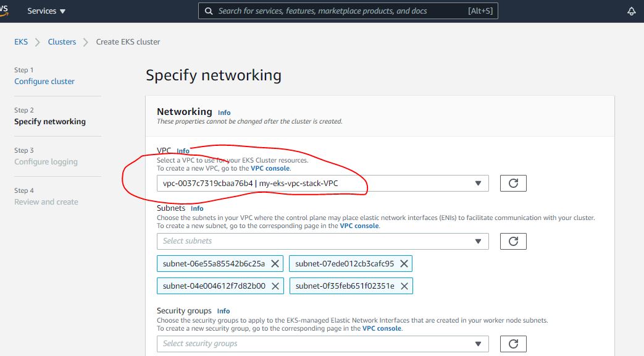Viewport: 644px width, 356px height.
Task: Open Info link next to Networking heading
Action: (224, 112)
